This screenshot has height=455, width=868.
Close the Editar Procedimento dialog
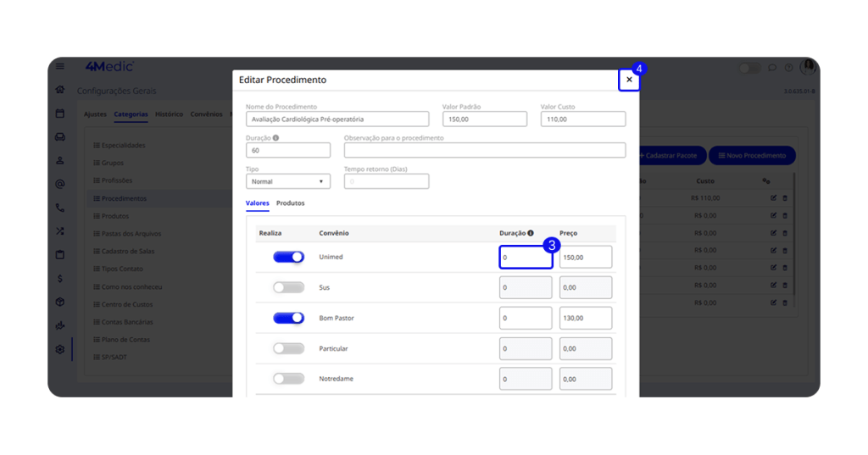[629, 80]
